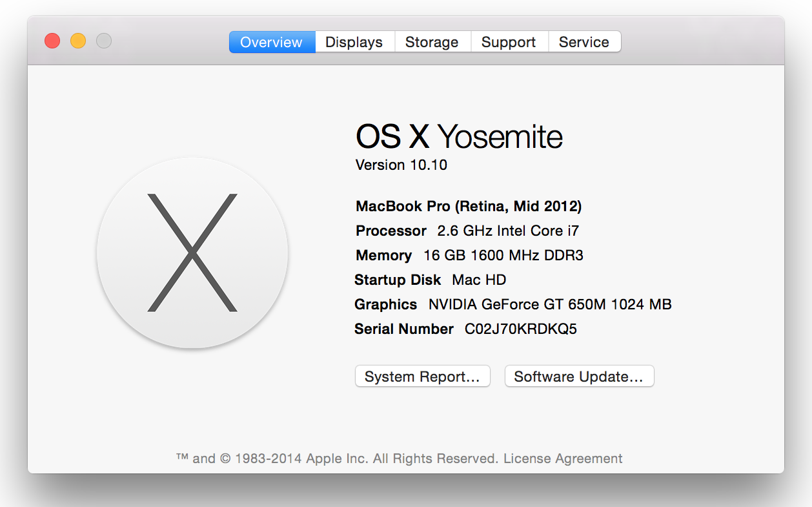Go to the Support tab
The width and height of the screenshot is (812, 507).
509,42
